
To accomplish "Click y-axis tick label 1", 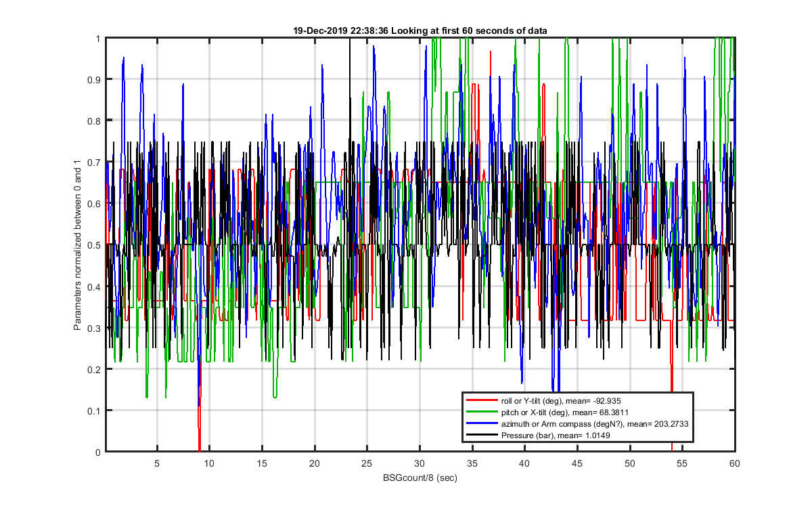I will click(97, 39).
